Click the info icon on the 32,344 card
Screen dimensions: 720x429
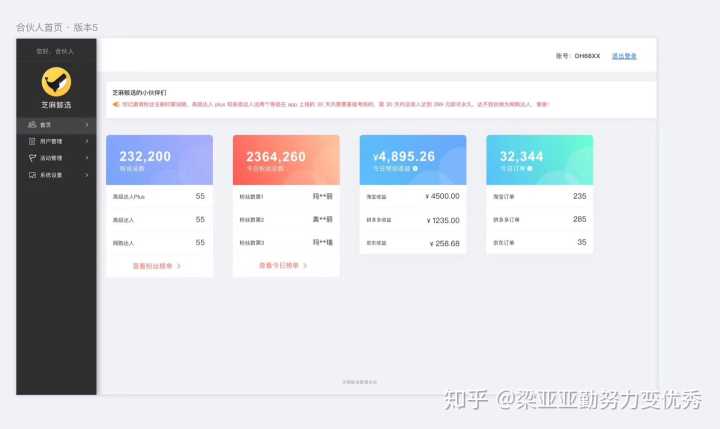529,169
